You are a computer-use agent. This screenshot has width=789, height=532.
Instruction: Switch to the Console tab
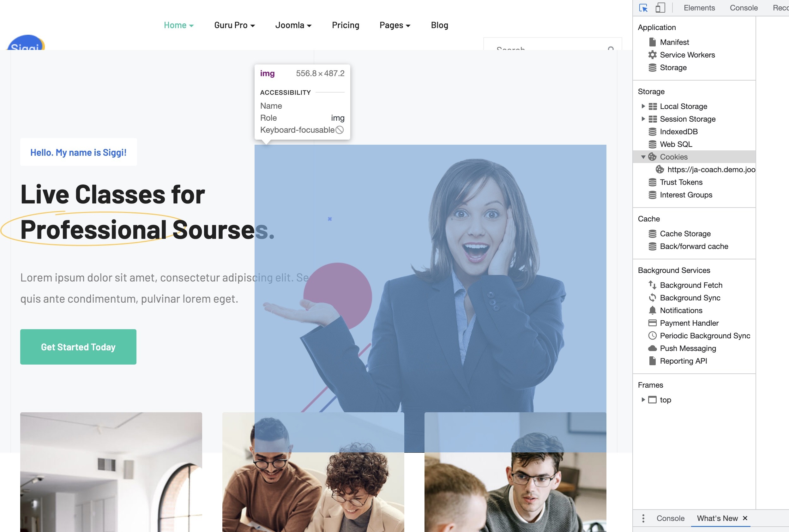(x=743, y=8)
